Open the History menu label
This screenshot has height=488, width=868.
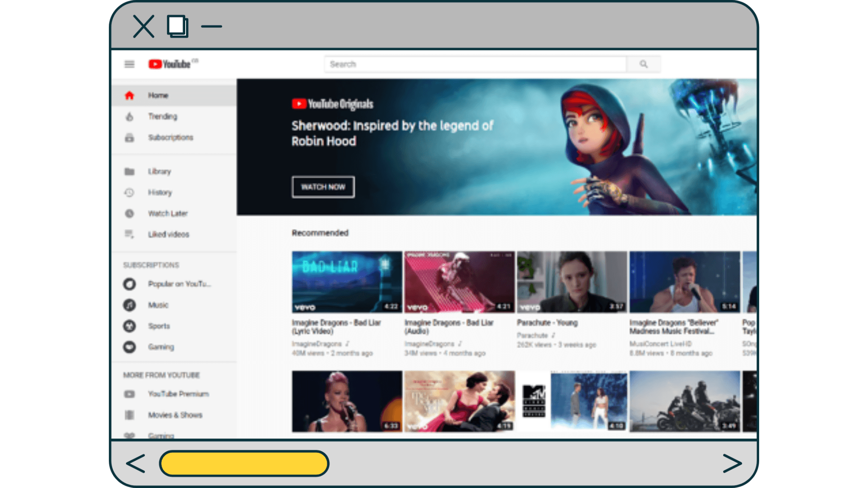click(160, 192)
